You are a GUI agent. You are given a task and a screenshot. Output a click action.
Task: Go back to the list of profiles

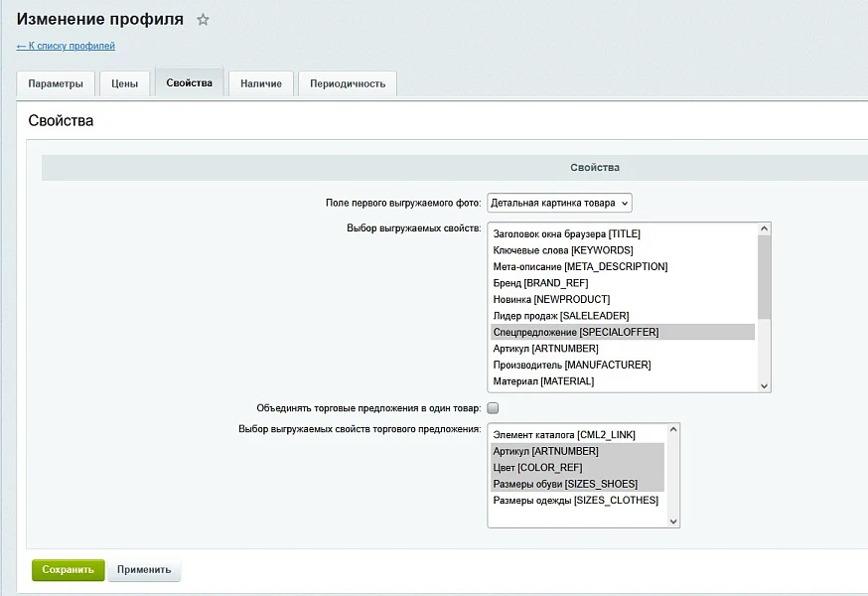coord(66,46)
